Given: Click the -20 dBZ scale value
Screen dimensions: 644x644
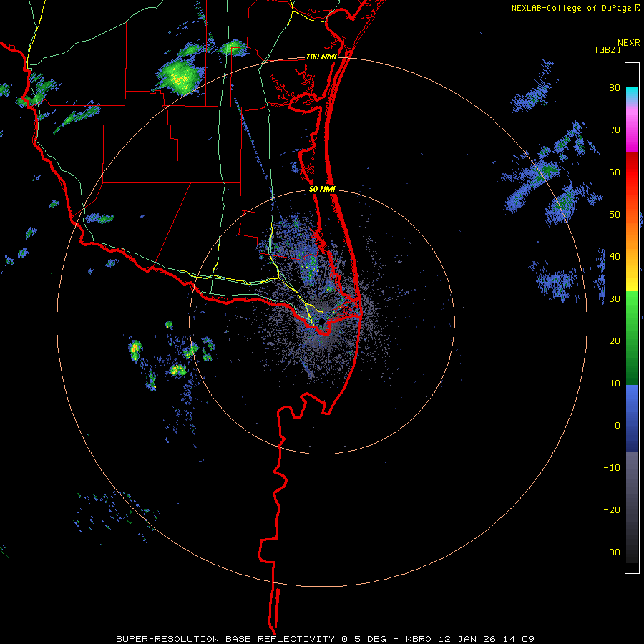Looking at the screenshot, I should click(612, 509).
